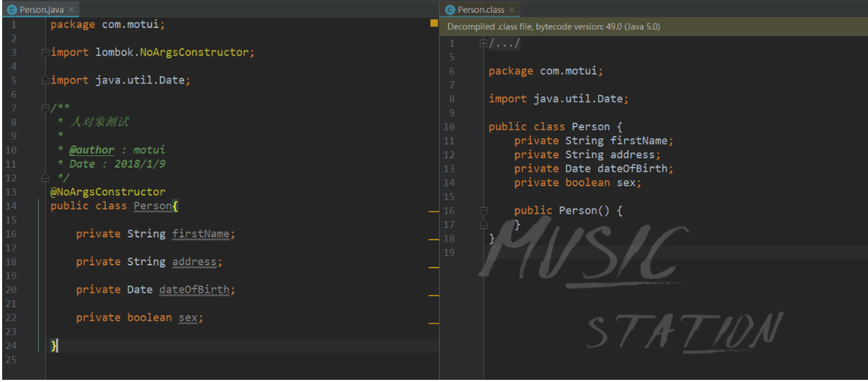Click line number 19 in Person.class gutter
Image resolution: width=868 pixels, height=382 pixels.
pyautogui.click(x=450, y=253)
